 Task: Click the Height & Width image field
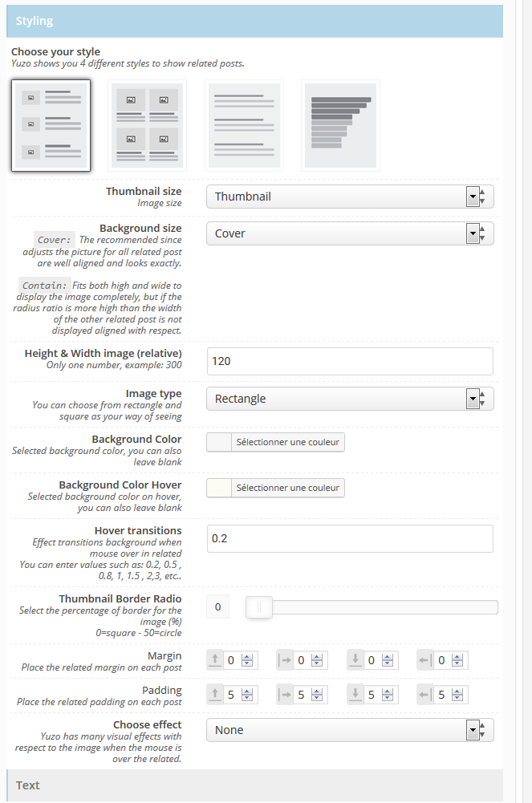coord(350,362)
